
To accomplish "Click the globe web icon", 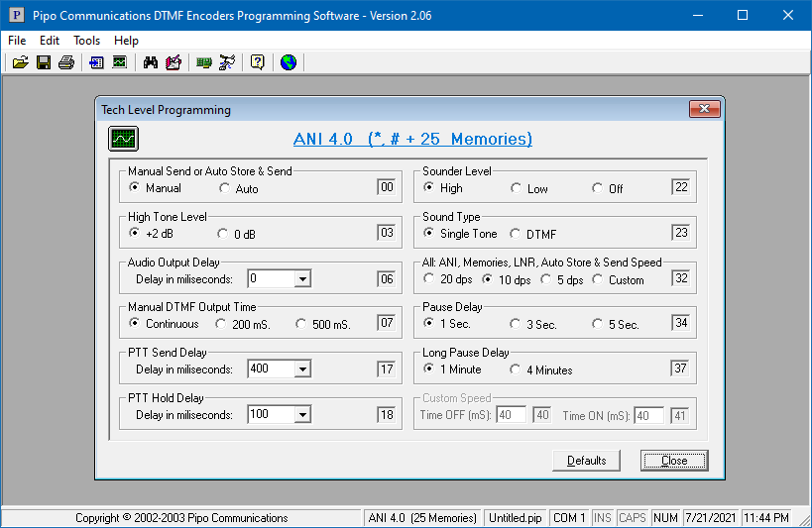I will [289, 62].
